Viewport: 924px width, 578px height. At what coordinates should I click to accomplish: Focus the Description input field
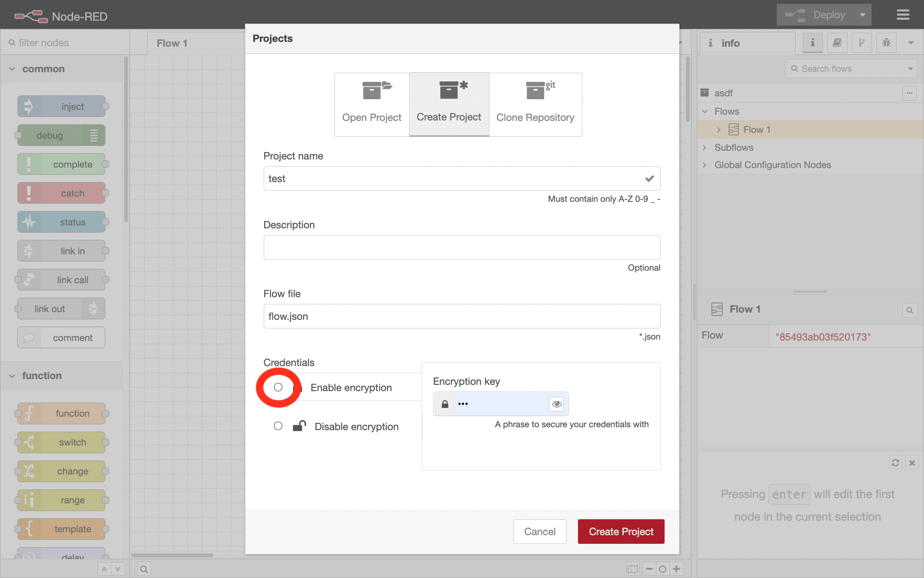click(462, 247)
